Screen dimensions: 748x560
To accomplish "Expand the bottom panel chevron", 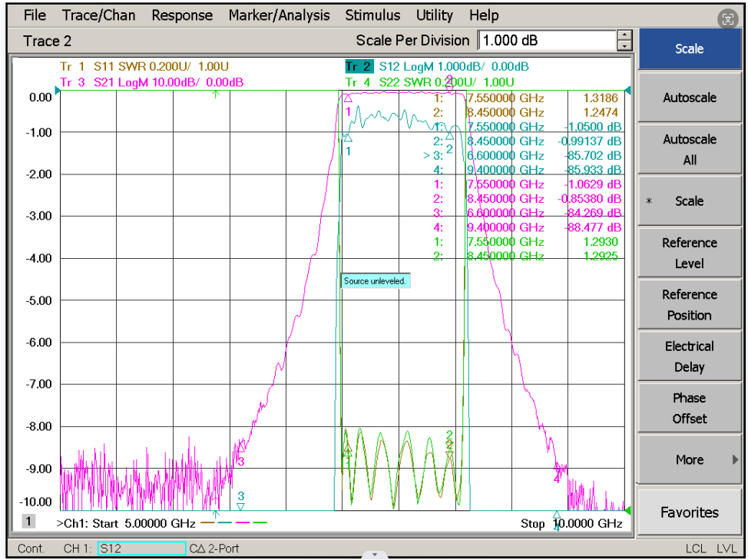I will pos(375,555).
